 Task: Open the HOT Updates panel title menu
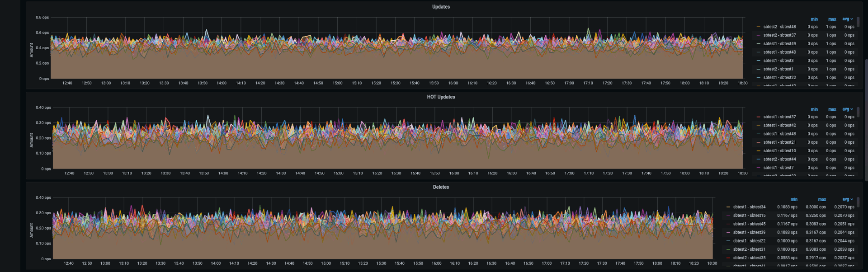pos(441,97)
